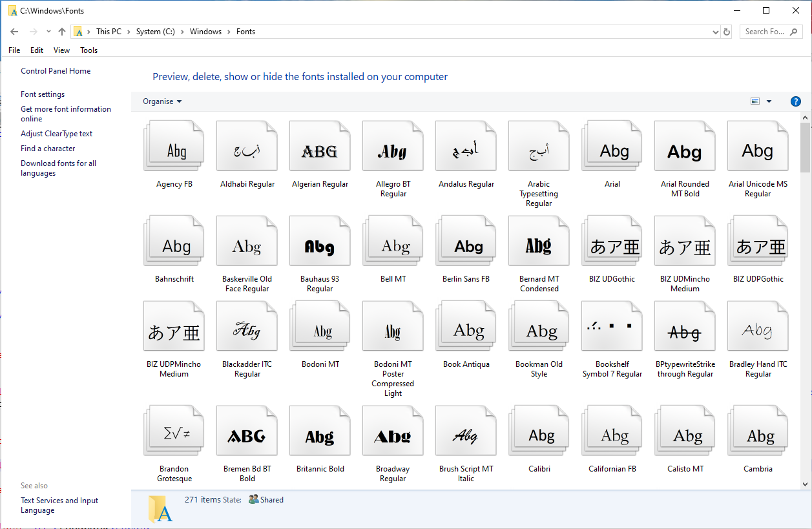812x529 pixels.
Task: Select the Brandon Grotesque font icon
Action: (174, 431)
